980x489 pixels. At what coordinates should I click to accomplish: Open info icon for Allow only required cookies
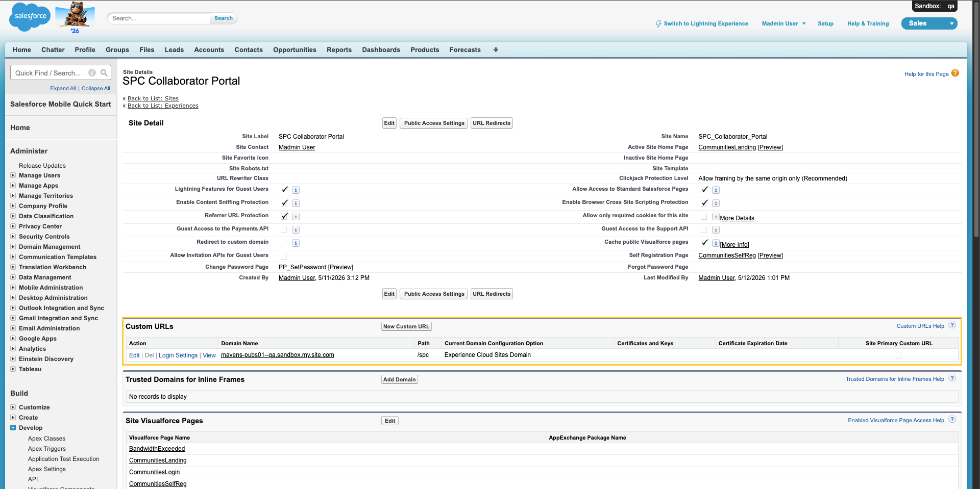(x=716, y=217)
